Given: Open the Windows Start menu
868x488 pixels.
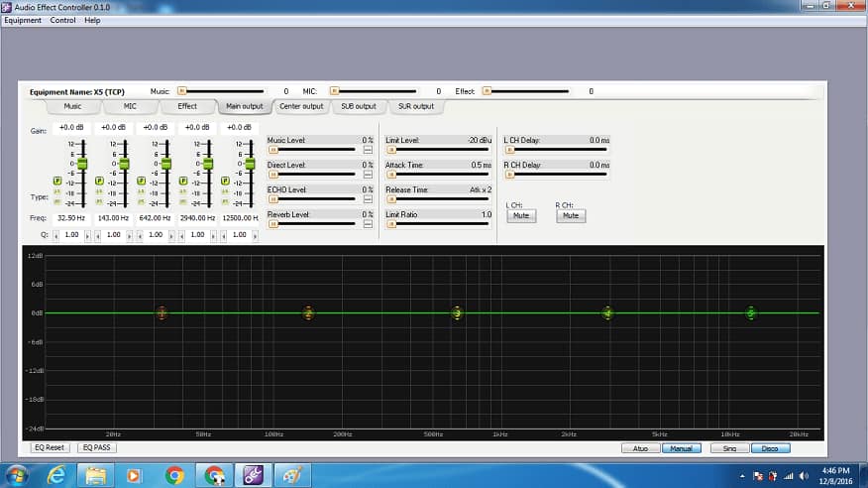Looking at the screenshot, I should (x=16, y=476).
